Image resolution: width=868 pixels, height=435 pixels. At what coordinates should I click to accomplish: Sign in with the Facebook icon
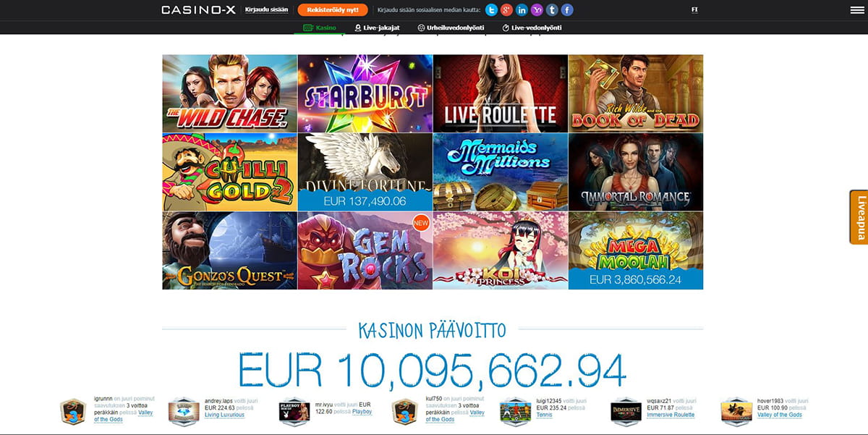(567, 10)
